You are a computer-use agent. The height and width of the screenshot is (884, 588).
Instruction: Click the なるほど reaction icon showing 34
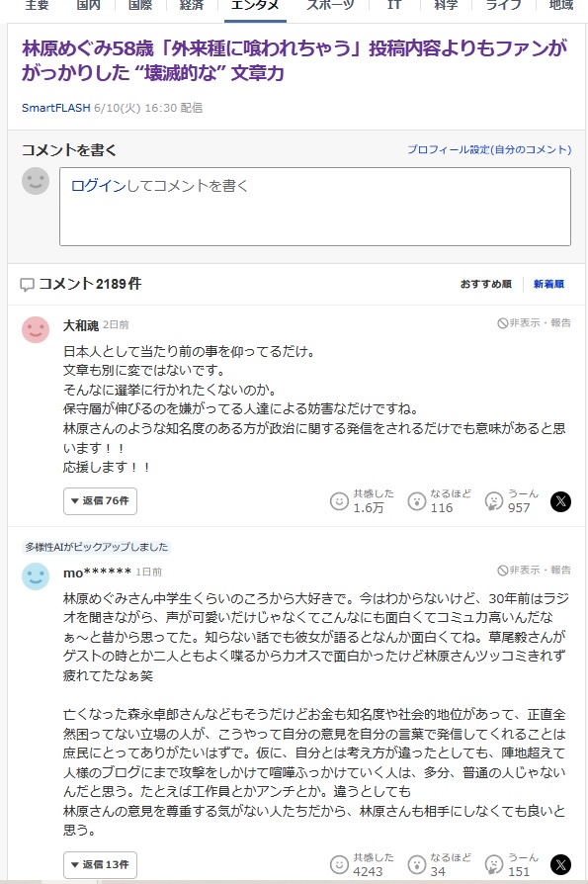pyautogui.click(x=416, y=865)
